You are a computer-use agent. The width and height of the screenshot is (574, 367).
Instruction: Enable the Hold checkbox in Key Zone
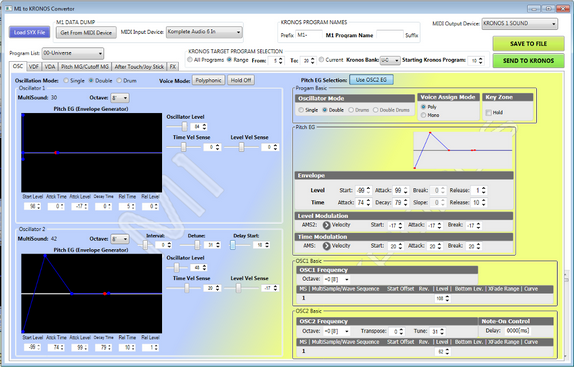click(x=488, y=113)
